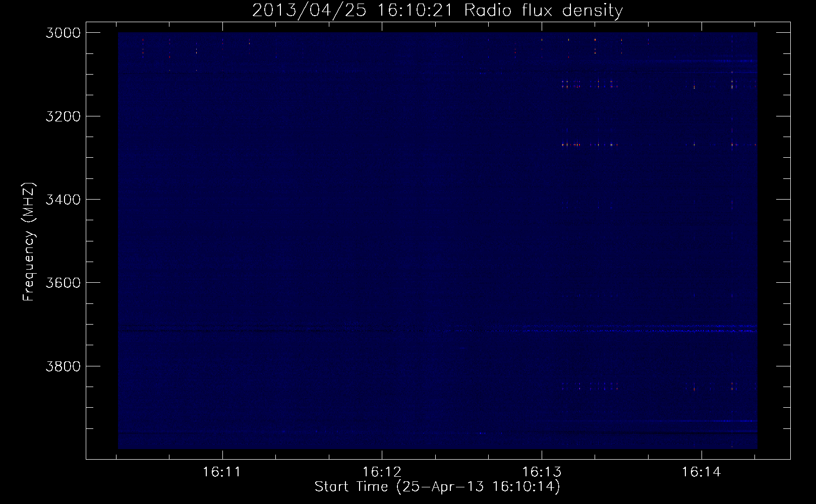Select the 3600 frequency axis label
Viewport: 816px width, 504px height.
pyautogui.click(x=63, y=283)
